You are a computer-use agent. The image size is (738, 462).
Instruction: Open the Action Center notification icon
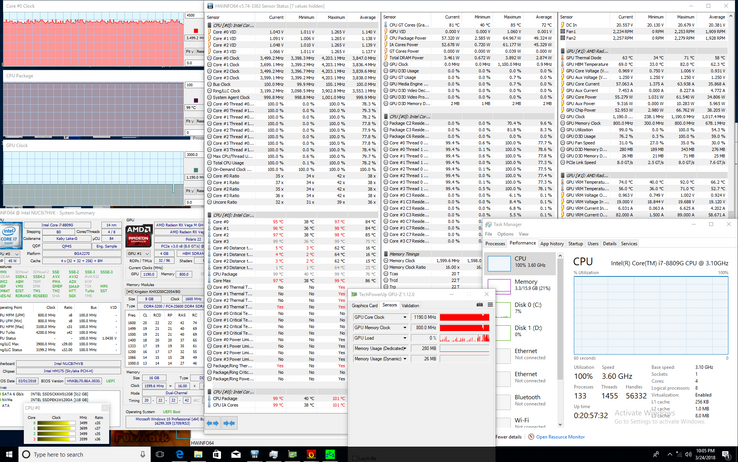(729, 454)
